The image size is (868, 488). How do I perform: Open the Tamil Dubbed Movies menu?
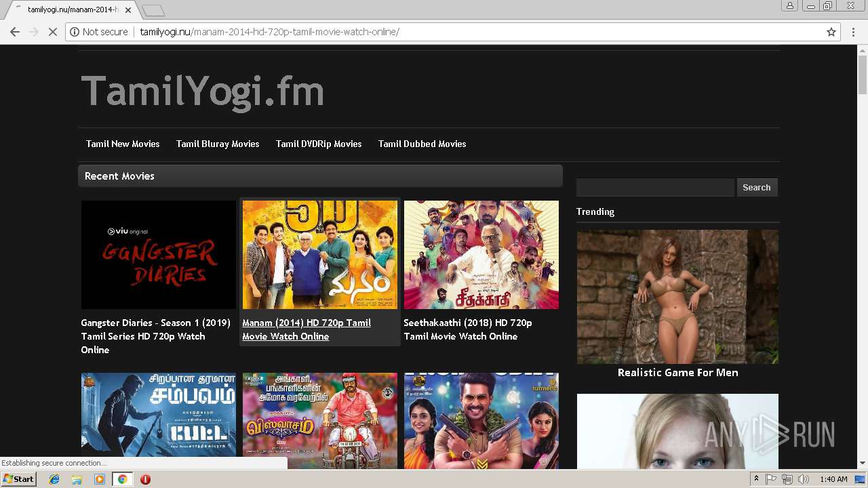422,144
